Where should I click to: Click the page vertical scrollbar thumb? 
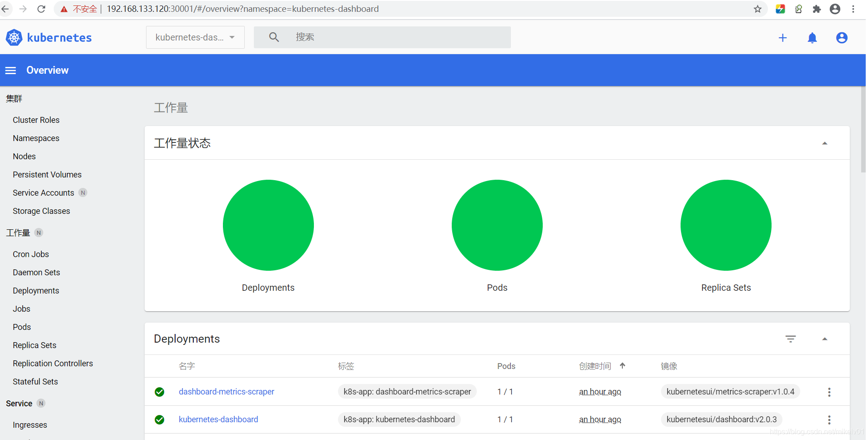tap(863, 130)
